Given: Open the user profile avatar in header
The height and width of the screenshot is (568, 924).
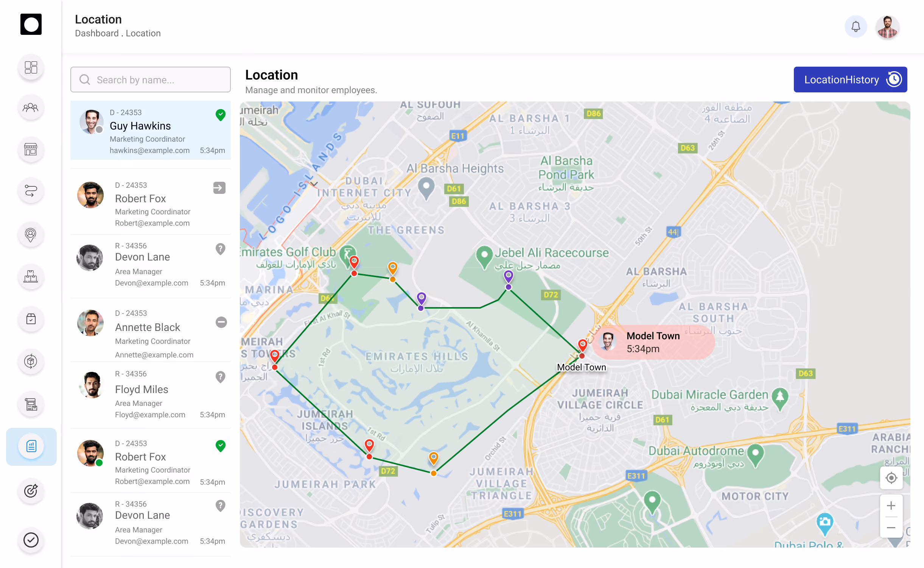Looking at the screenshot, I should (x=887, y=27).
